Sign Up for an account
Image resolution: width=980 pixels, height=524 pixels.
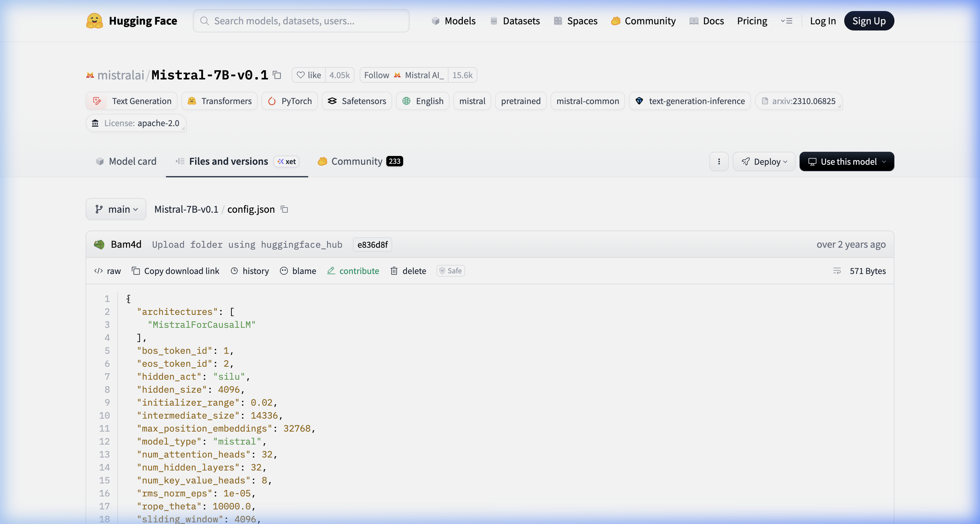coord(869,20)
